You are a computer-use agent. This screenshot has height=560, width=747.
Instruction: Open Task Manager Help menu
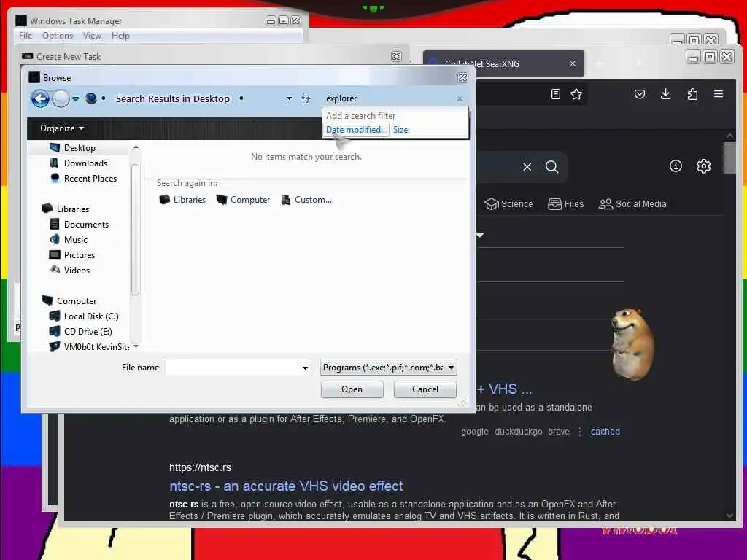tap(120, 36)
